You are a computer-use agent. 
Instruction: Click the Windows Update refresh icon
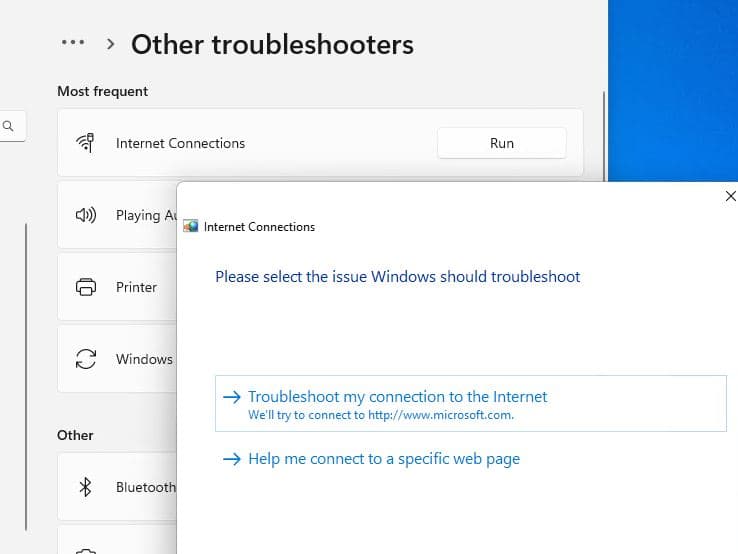click(x=86, y=359)
